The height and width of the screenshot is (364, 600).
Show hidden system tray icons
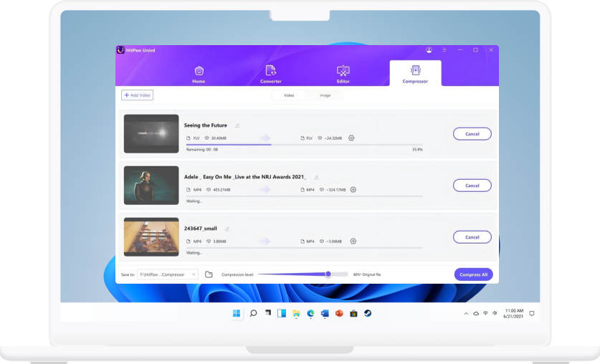(466, 314)
